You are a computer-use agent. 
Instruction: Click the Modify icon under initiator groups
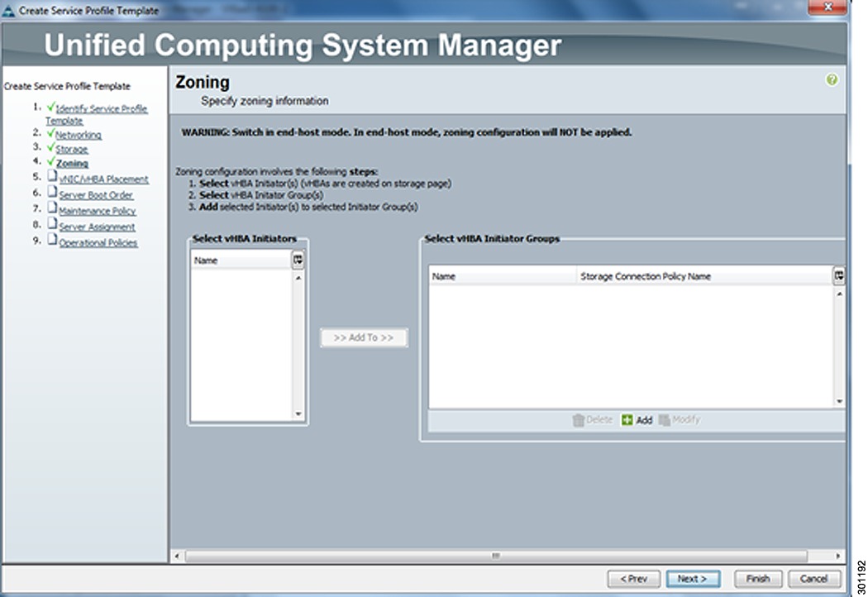(x=665, y=420)
